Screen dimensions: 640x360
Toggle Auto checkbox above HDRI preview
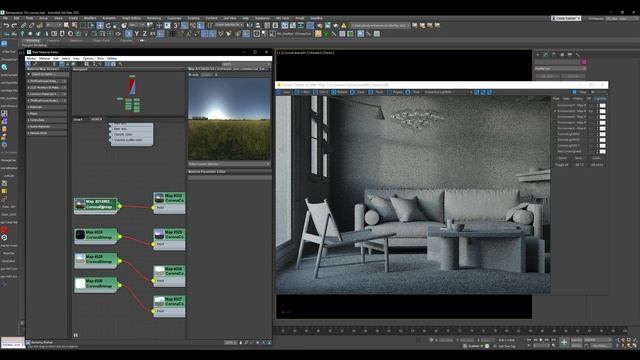pyautogui.click(x=190, y=75)
